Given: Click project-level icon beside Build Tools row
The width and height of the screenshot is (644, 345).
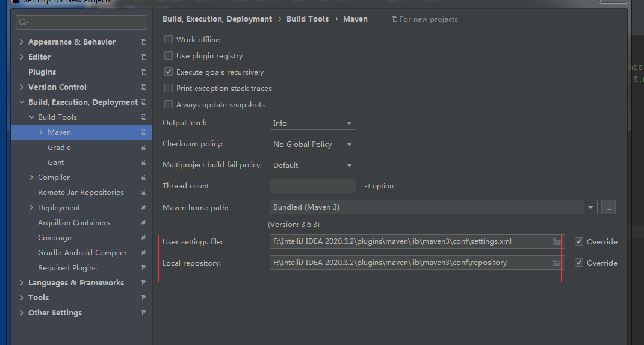Looking at the screenshot, I should [x=143, y=117].
